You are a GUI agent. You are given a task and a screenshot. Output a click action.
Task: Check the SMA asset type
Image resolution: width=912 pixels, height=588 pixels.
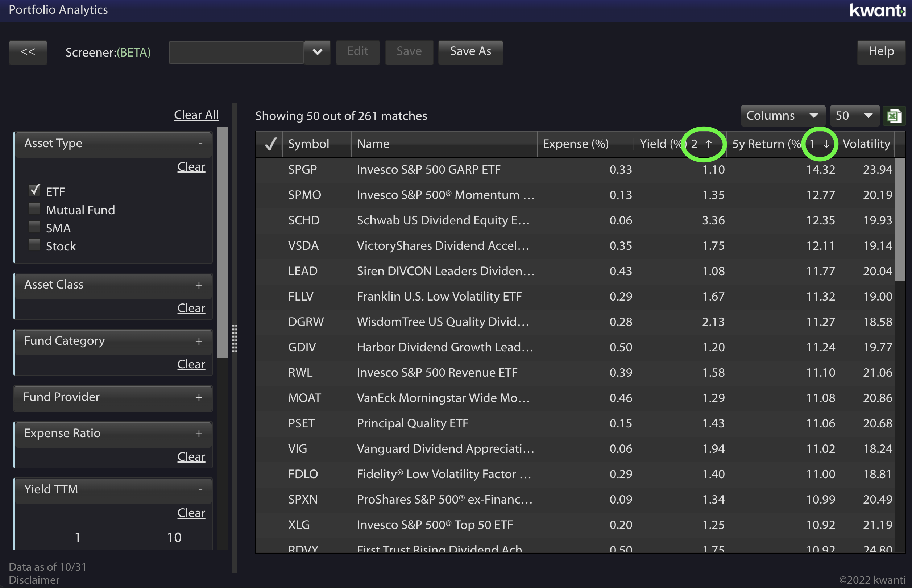coord(34,227)
